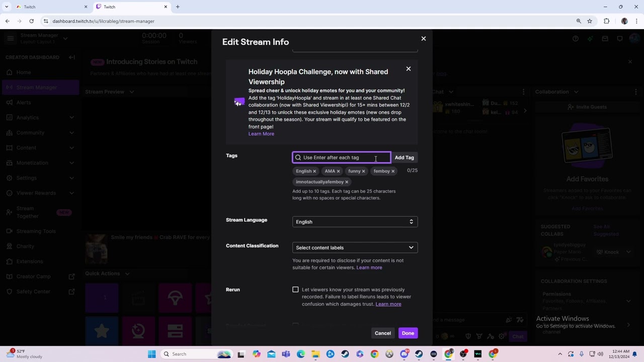Screen dimensions: 644x362
Task: Remove the imnotactuallyafemboy tag
Action: (x=347, y=182)
